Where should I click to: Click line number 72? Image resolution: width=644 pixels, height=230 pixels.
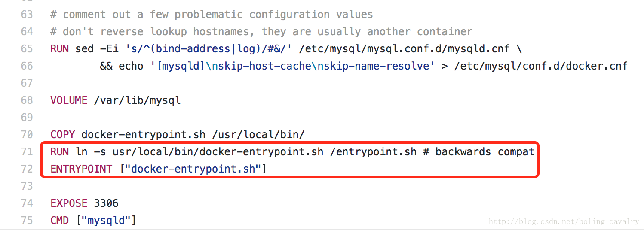point(27,169)
